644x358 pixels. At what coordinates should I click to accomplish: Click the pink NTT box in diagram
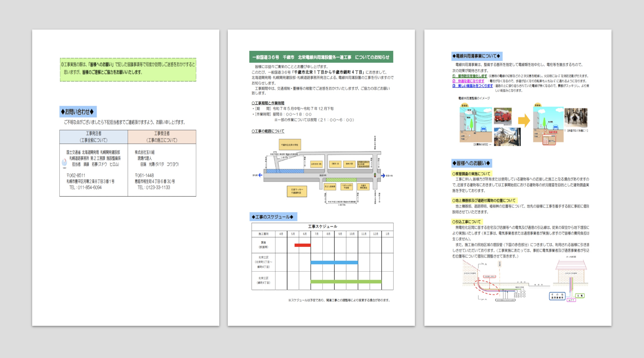click(x=571, y=300)
